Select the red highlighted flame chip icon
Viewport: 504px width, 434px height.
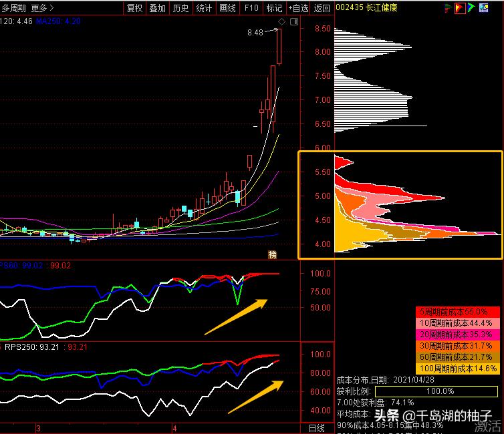[x=460, y=8]
